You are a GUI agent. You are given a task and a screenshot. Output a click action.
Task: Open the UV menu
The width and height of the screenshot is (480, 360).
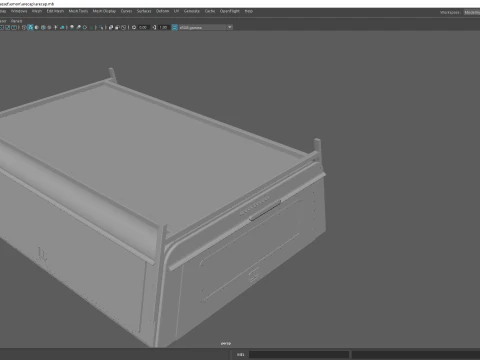[x=176, y=11]
